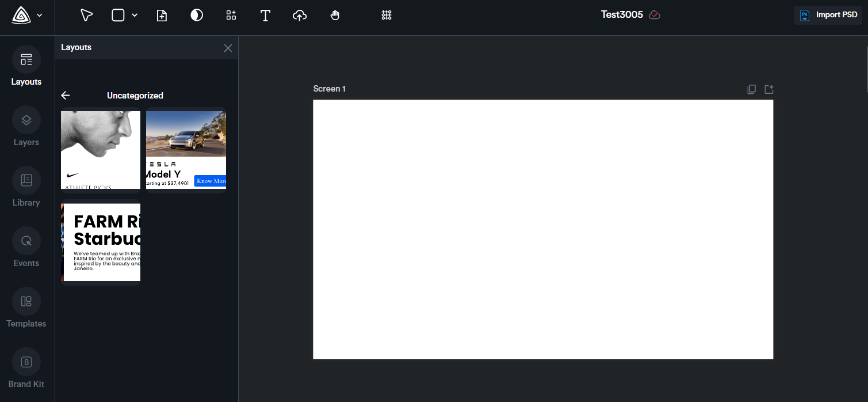Expand the shape tool dropdown arrow
Viewport: 868px width, 402px height.
[135, 16]
